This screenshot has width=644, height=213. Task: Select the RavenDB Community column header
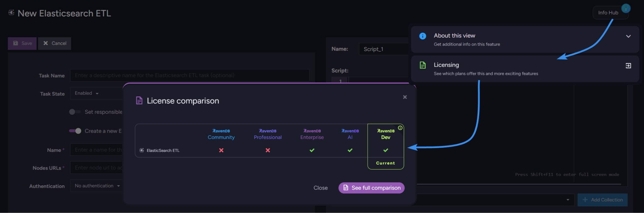tap(221, 134)
